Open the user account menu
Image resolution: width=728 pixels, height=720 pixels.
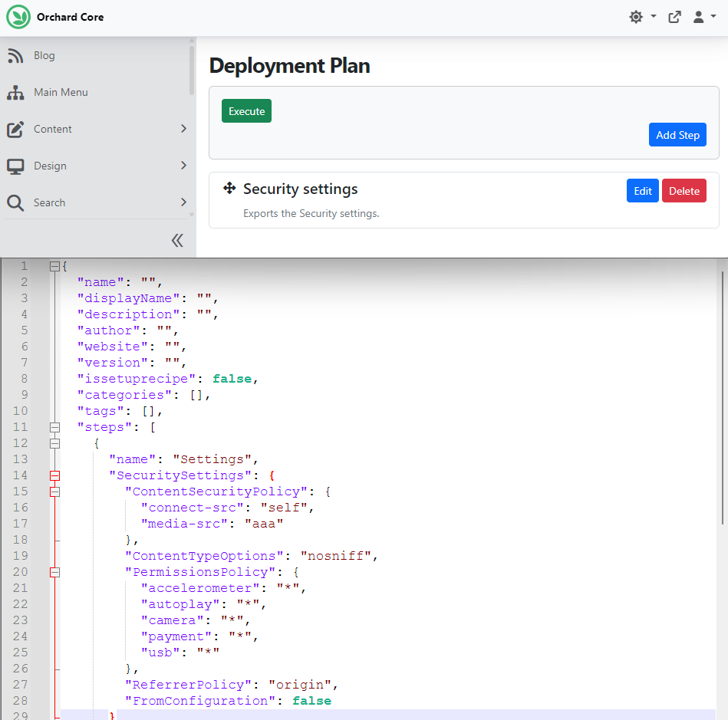[704, 17]
